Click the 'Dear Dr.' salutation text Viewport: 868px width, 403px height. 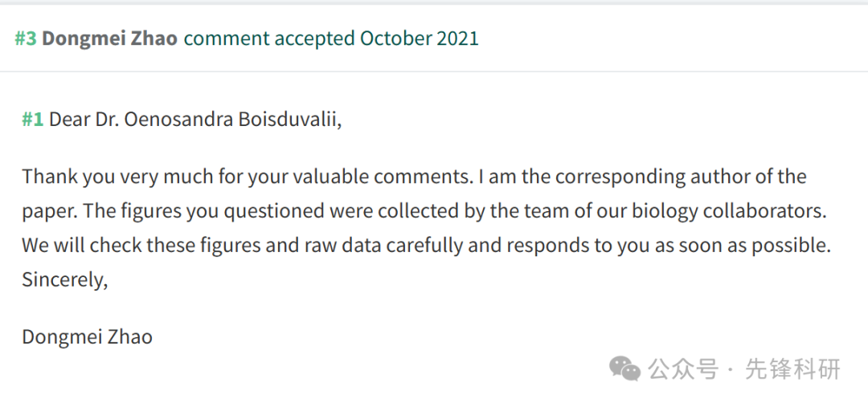84,120
